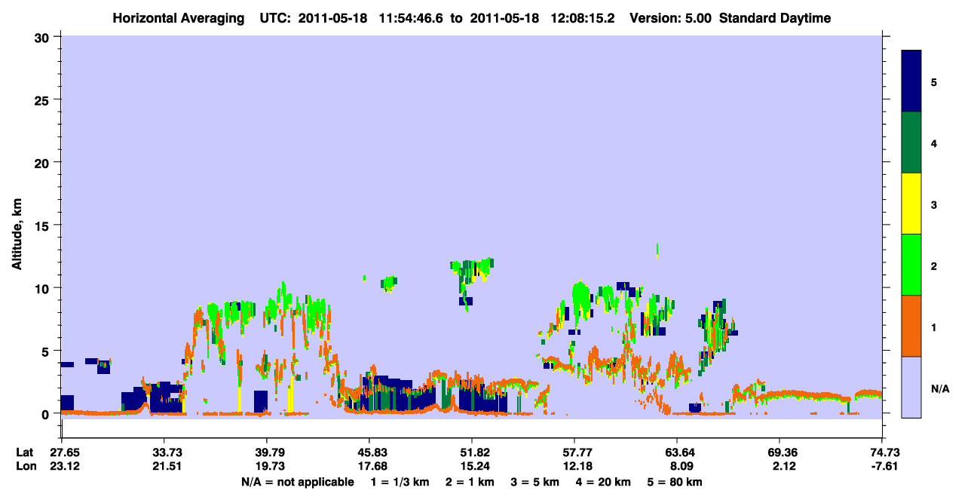Click the y-axis tick label 25

(x=44, y=100)
